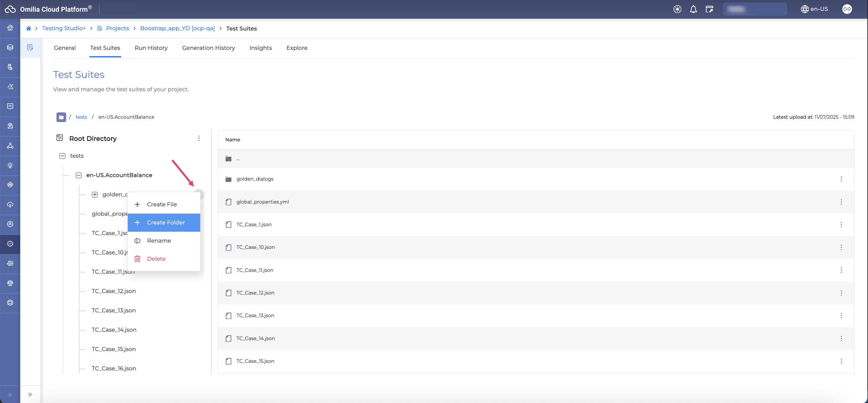Select Delete in the context menu

(156, 259)
